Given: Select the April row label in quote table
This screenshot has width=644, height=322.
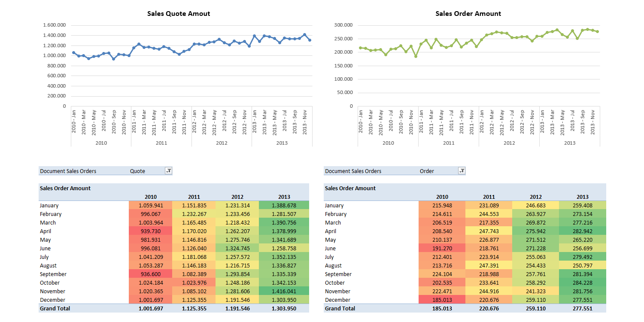Looking at the screenshot, I should tap(46, 231).
